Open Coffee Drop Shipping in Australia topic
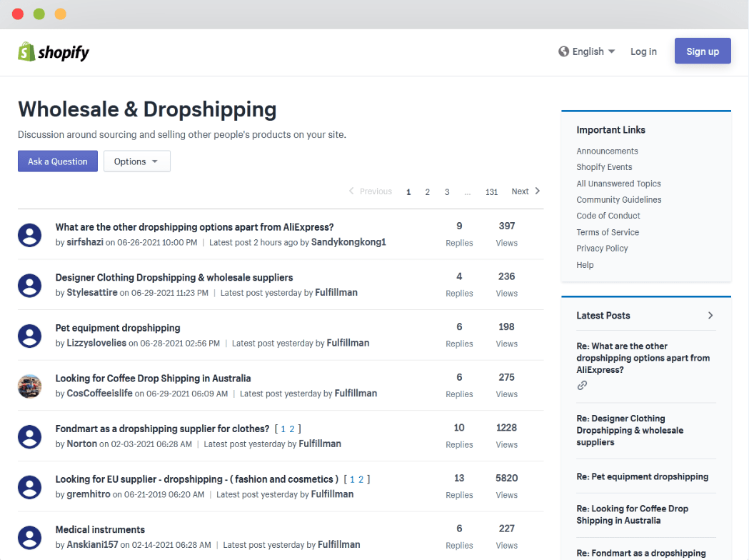 [x=153, y=378]
